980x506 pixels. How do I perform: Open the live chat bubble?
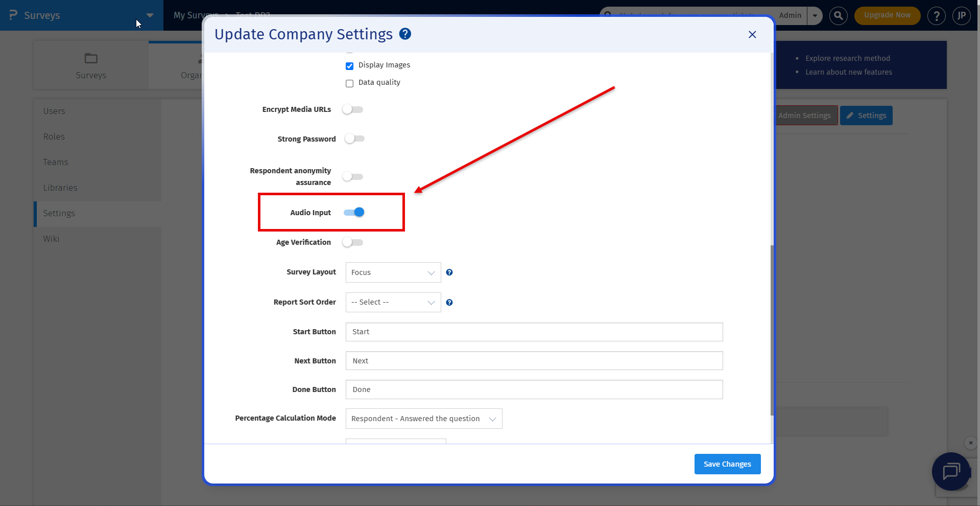point(951,471)
